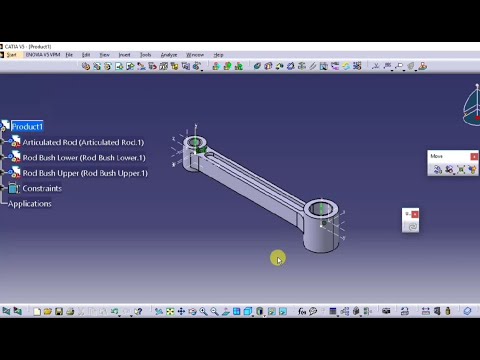Select the Constraints node

click(x=42, y=188)
